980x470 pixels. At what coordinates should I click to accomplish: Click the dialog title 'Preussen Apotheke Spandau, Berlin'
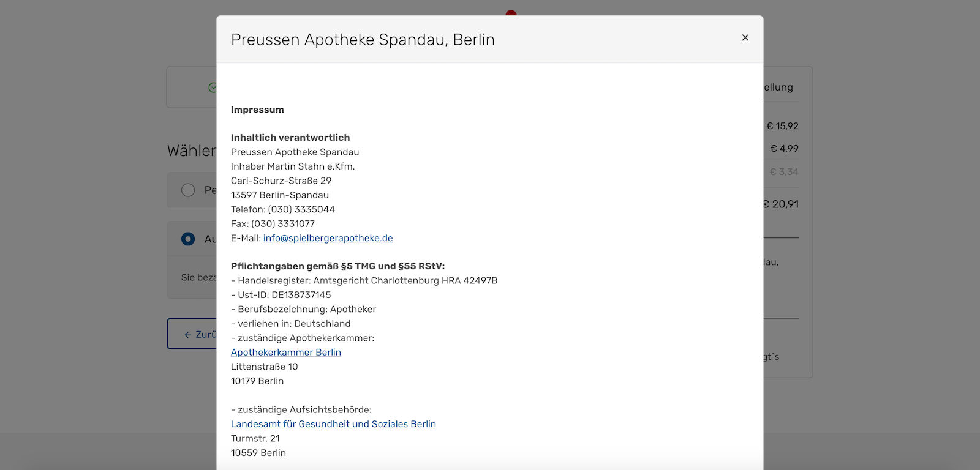pos(363,40)
